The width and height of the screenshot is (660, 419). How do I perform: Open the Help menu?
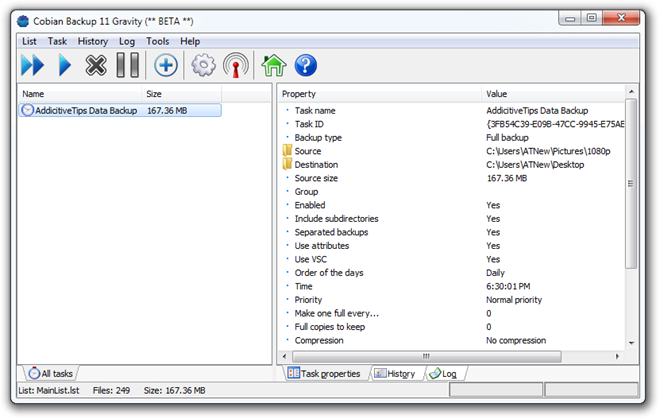pos(190,41)
